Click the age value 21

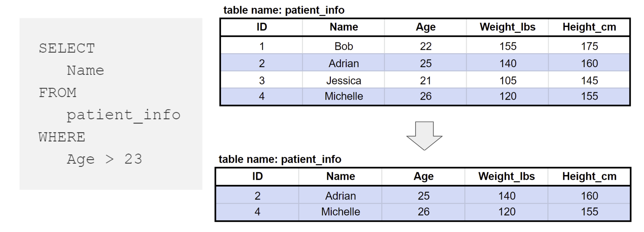tap(426, 81)
